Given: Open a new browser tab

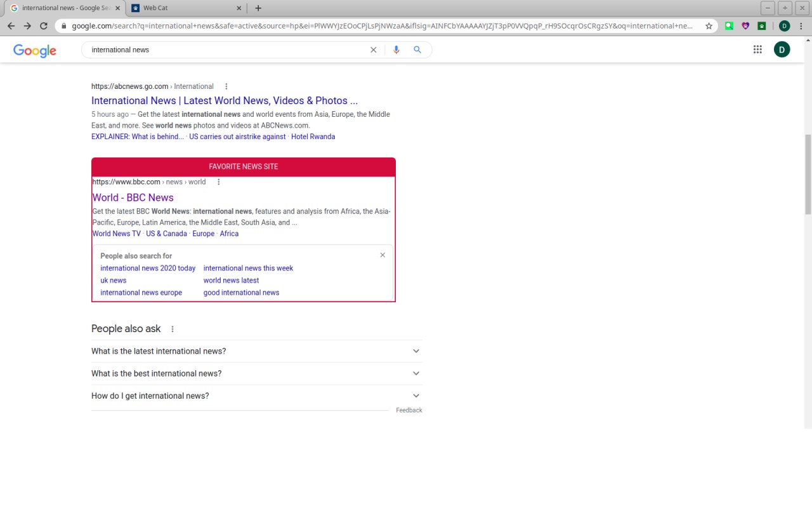Looking at the screenshot, I should [x=258, y=8].
